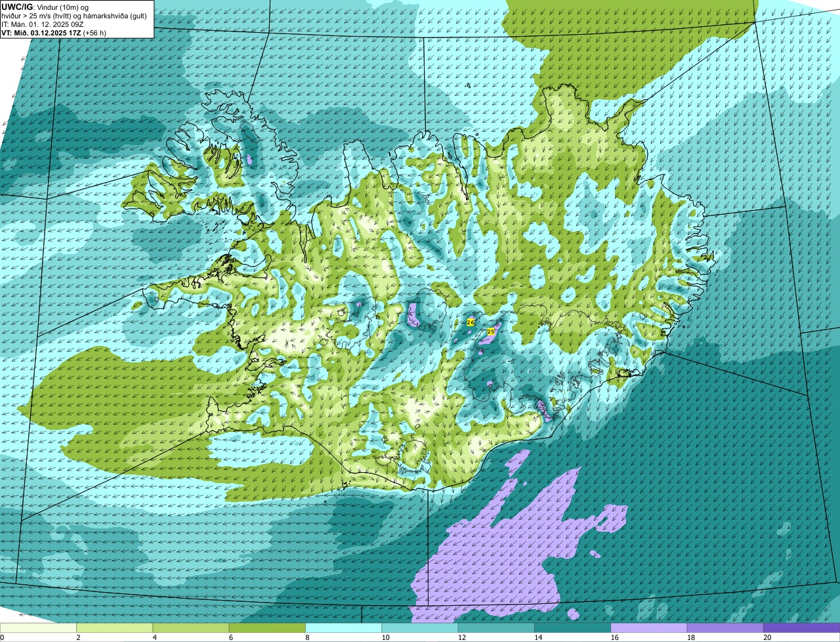Click the yellow gust marker labeled 25
840x642 pixels.
pyautogui.click(x=490, y=332)
